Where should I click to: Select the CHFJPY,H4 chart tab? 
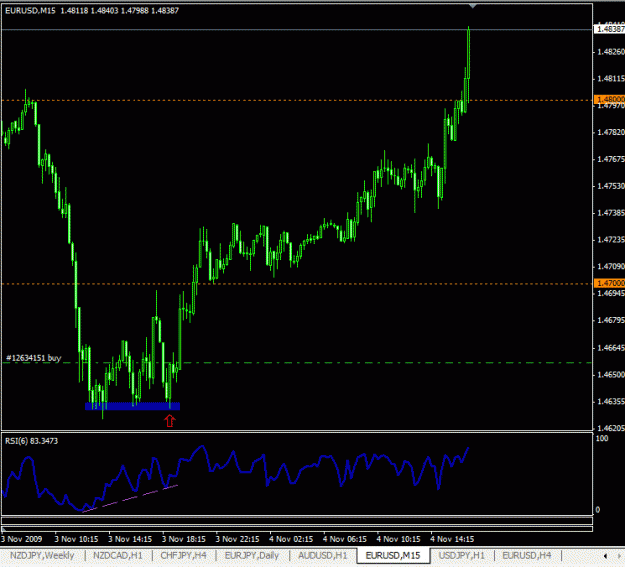(x=183, y=555)
